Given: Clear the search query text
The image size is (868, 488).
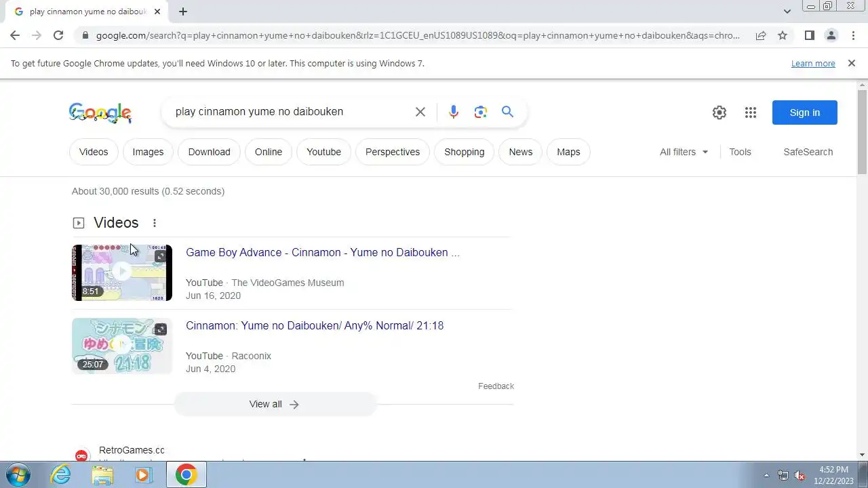Looking at the screenshot, I should point(420,112).
